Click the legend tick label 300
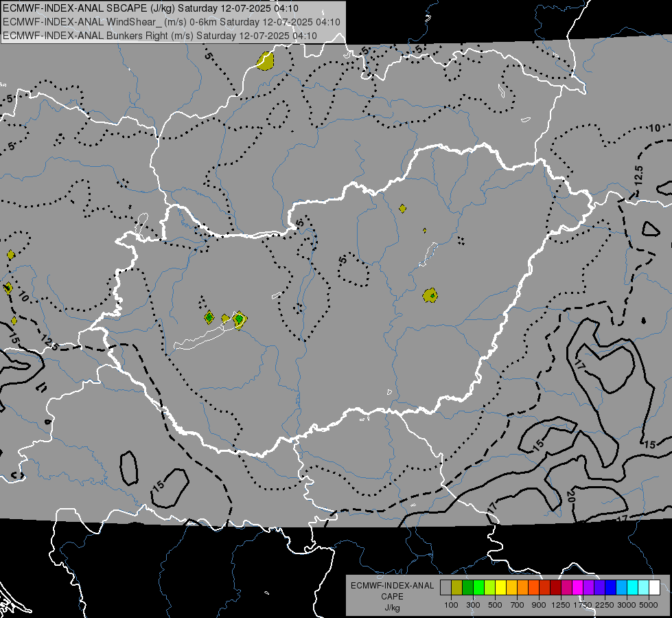This screenshot has height=618, width=672. (473, 605)
